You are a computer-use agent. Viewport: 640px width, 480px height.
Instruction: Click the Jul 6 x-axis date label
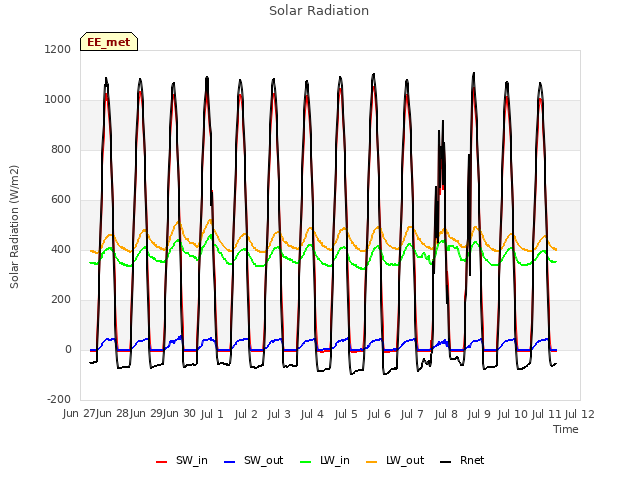pos(379,414)
